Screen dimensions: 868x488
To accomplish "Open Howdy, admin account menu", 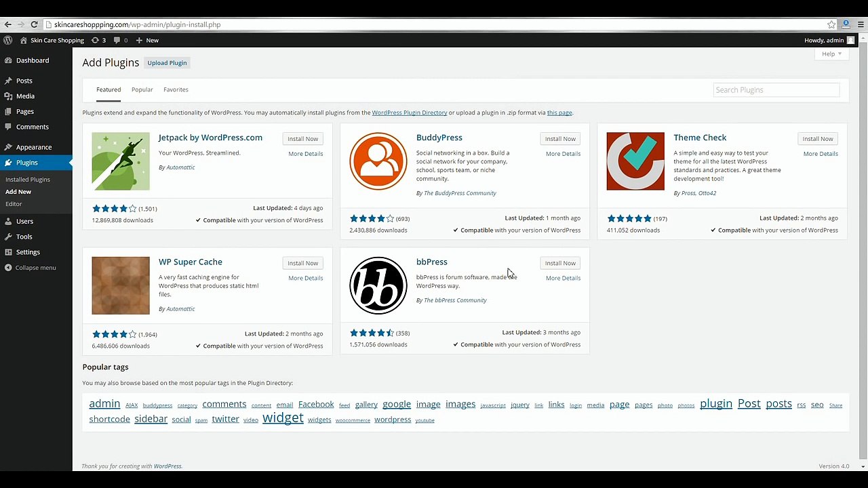I will (829, 40).
